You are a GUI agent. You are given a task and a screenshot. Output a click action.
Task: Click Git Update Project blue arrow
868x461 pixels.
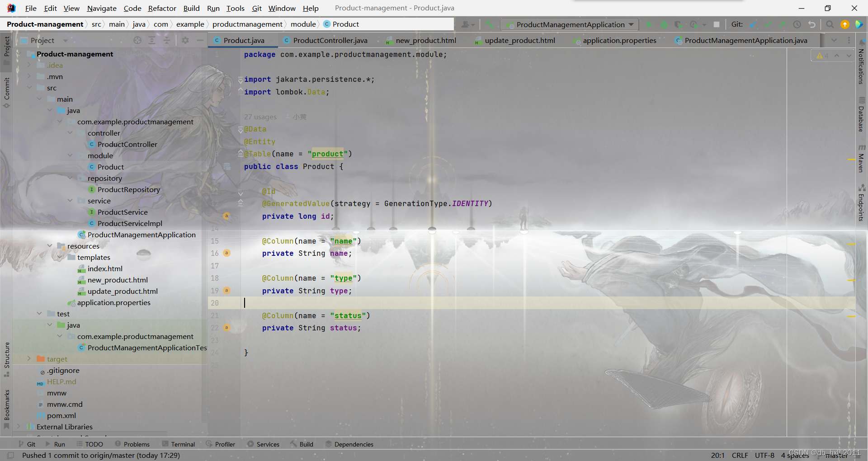(753, 24)
